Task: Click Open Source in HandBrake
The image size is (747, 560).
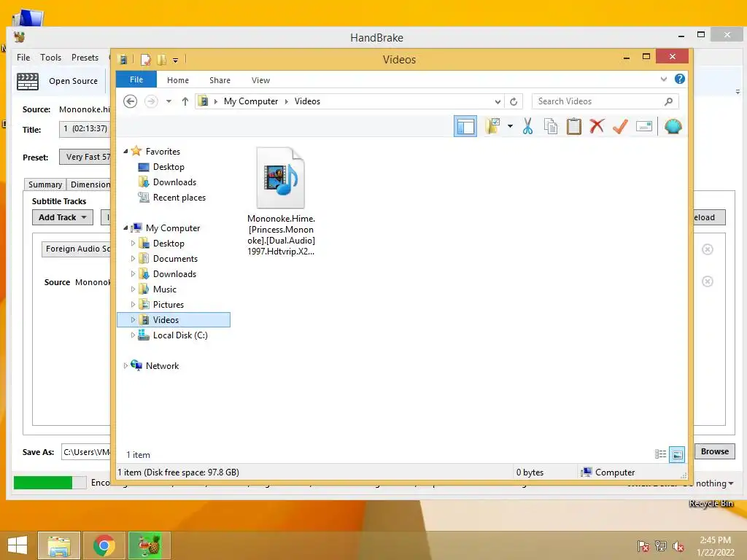Action: (57, 81)
